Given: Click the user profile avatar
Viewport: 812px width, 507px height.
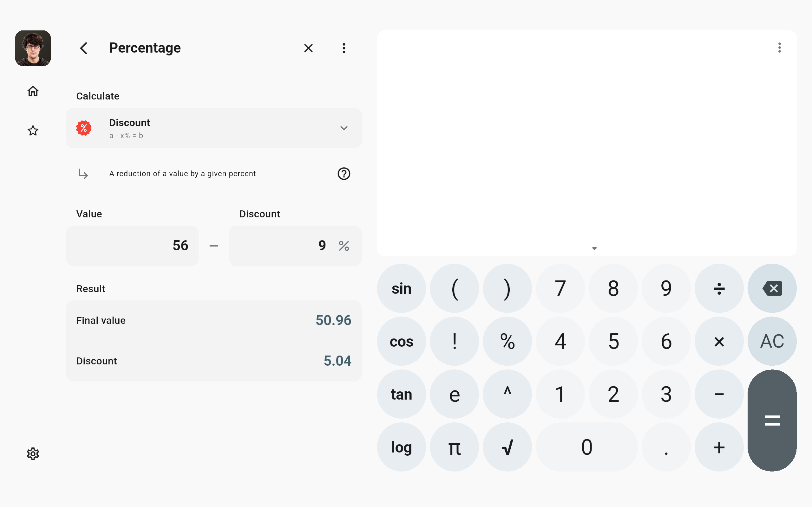Looking at the screenshot, I should click(33, 48).
